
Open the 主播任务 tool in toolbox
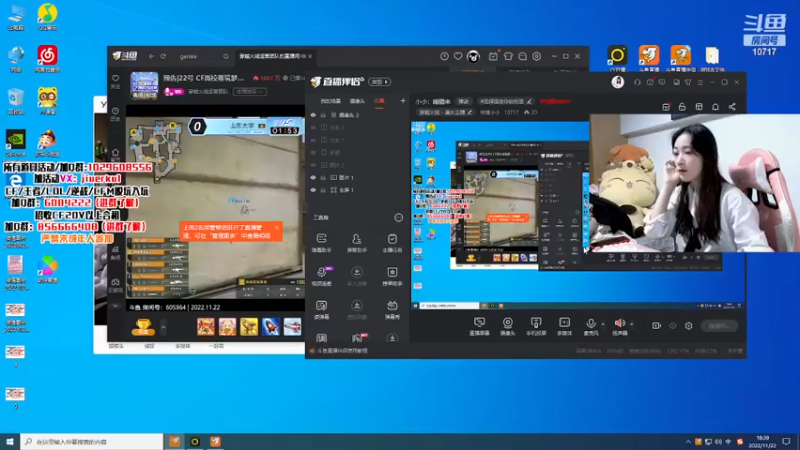392,243
